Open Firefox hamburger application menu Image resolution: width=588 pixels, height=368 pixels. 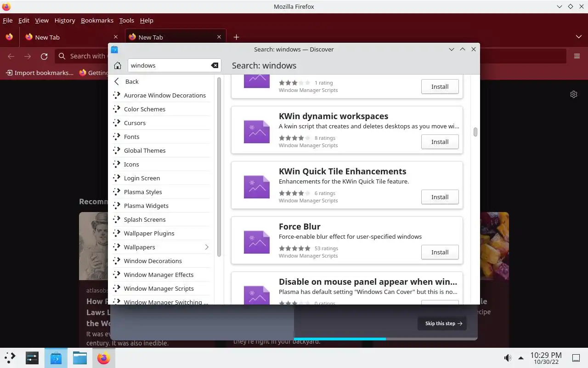[x=577, y=56]
